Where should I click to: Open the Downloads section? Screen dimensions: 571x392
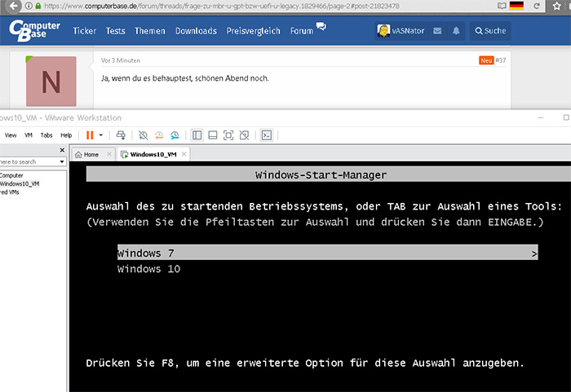(x=196, y=31)
